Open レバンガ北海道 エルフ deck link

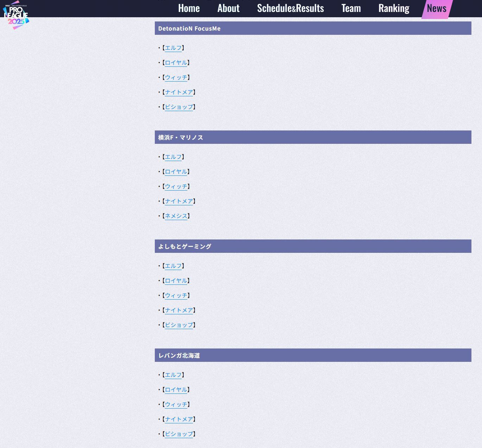173,375
